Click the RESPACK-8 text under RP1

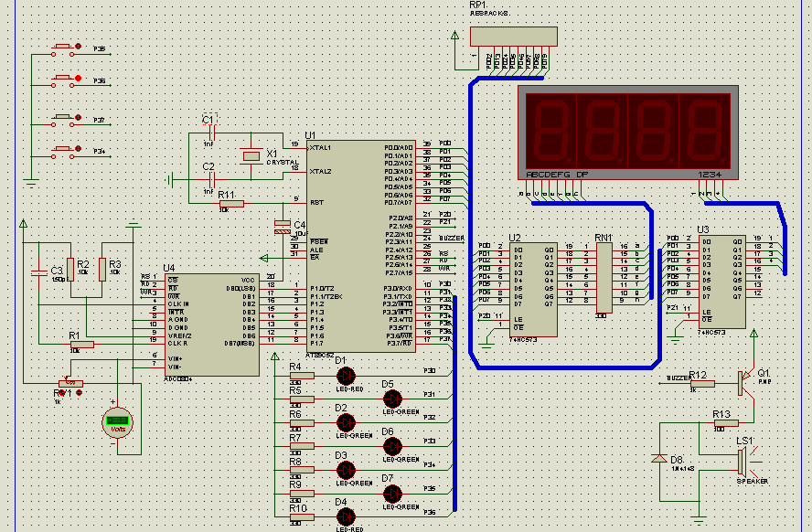pos(489,14)
